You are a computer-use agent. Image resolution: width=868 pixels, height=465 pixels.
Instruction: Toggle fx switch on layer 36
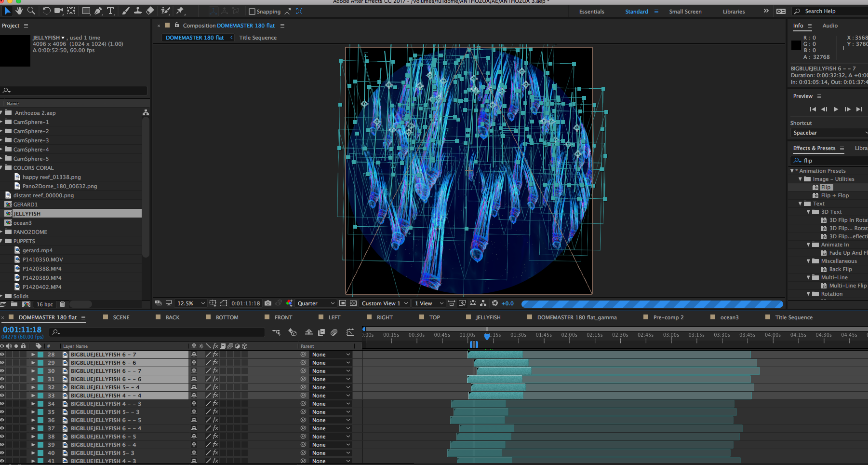click(x=215, y=420)
